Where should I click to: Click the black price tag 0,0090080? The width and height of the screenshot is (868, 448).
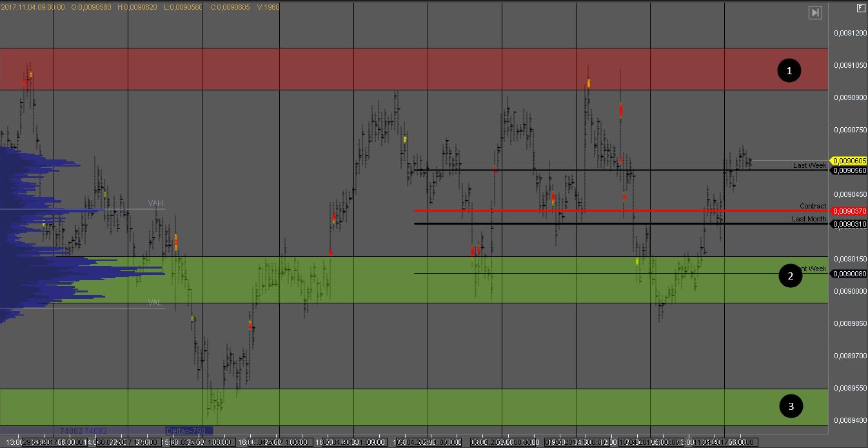coord(849,274)
